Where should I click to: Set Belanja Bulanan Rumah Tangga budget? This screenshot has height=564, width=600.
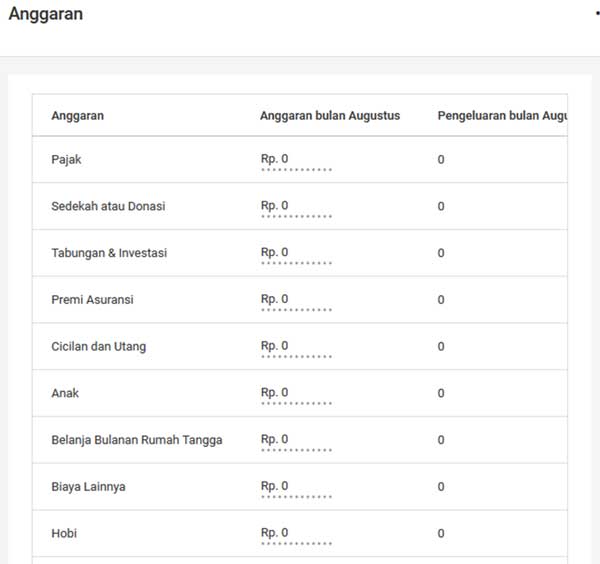point(275,439)
